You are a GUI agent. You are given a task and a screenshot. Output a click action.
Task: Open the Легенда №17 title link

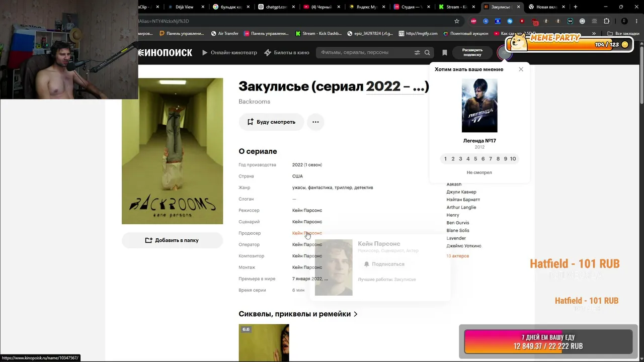pyautogui.click(x=479, y=141)
